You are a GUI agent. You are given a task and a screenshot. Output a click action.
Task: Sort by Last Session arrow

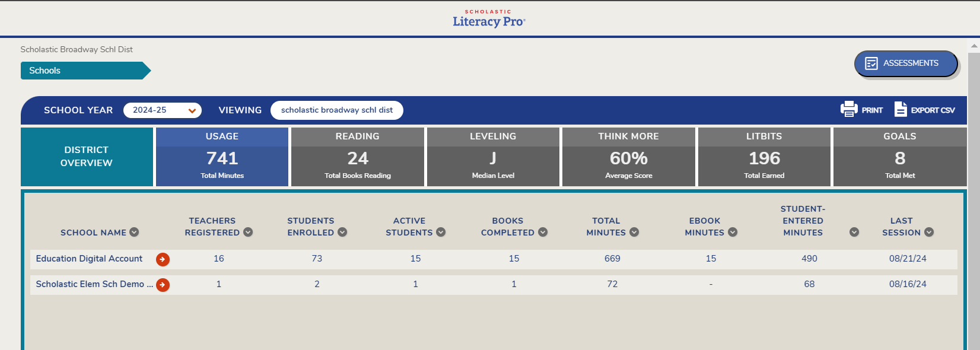[x=929, y=232]
